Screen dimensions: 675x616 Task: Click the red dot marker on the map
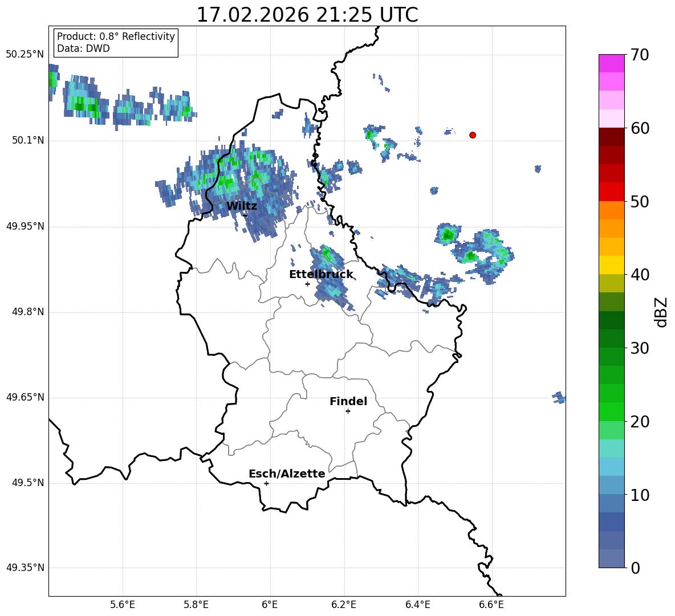[473, 135]
